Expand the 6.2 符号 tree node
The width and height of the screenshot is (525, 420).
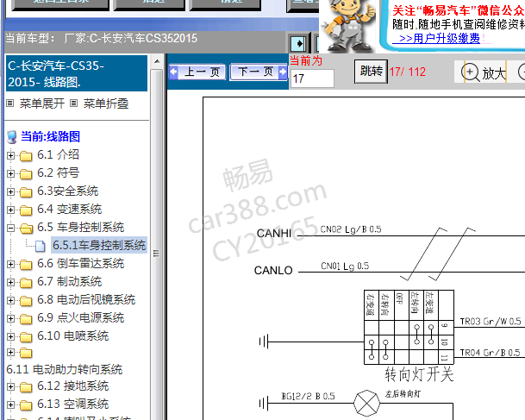pyautogui.click(x=10, y=174)
